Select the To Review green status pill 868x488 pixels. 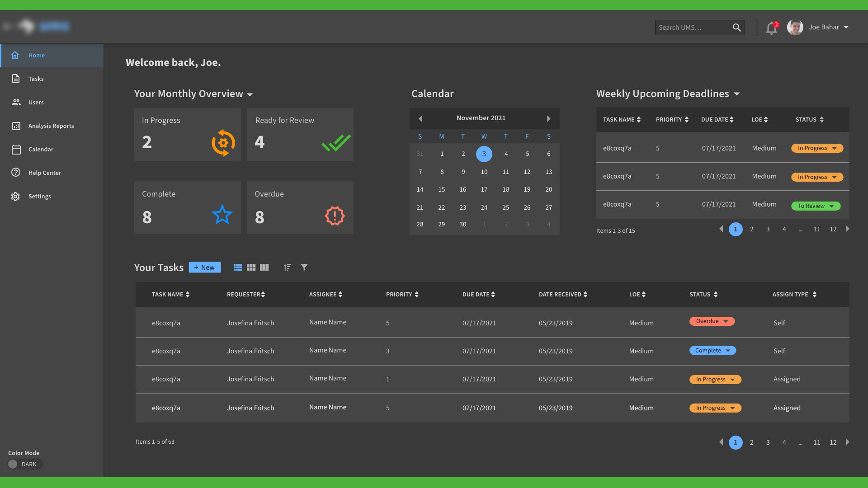click(x=816, y=206)
